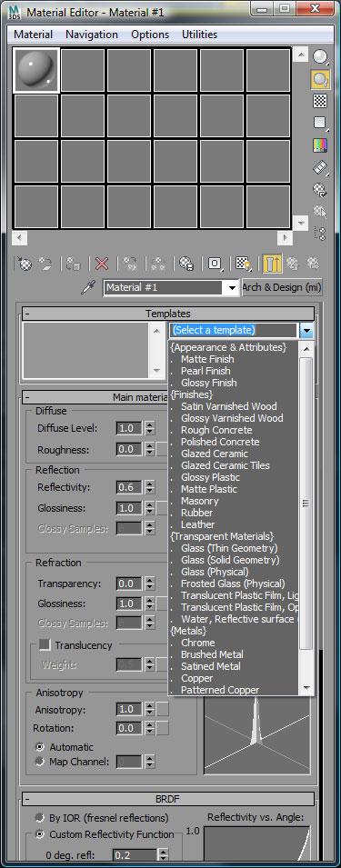Click the Select by Material icon
The width and height of the screenshot is (341, 868).
[320, 212]
